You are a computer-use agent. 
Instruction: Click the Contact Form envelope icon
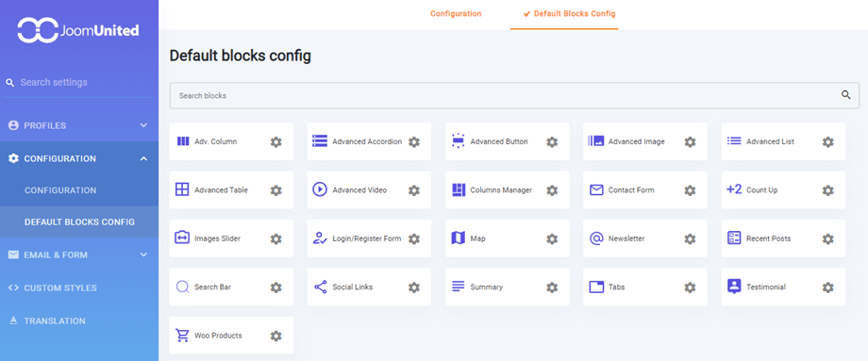(x=596, y=189)
